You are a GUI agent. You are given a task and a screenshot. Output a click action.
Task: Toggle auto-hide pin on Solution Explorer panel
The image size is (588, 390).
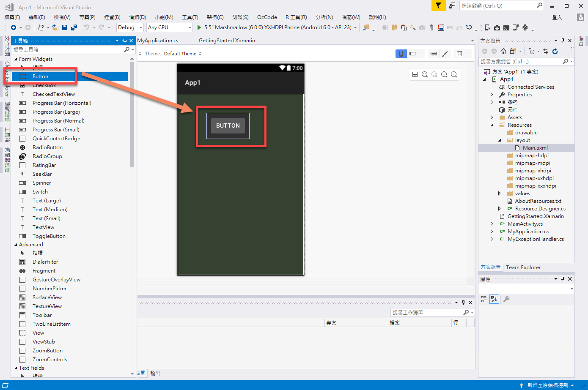click(563, 41)
